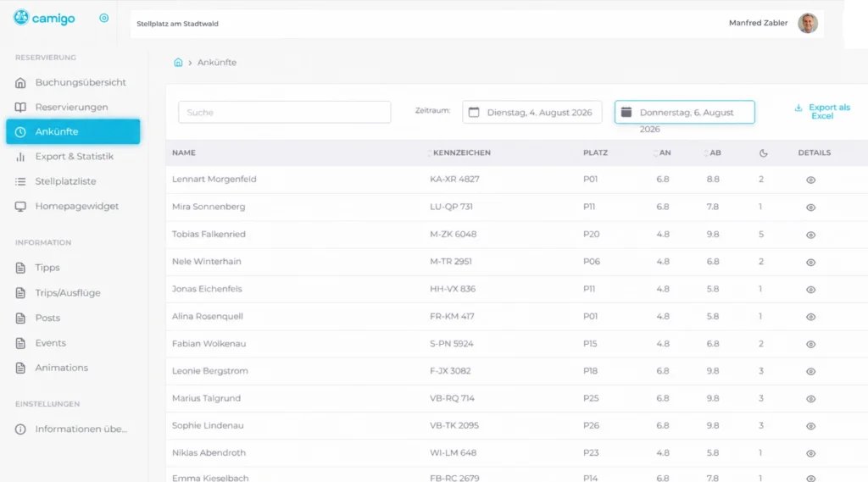Click the camigo logo

click(44, 18)
